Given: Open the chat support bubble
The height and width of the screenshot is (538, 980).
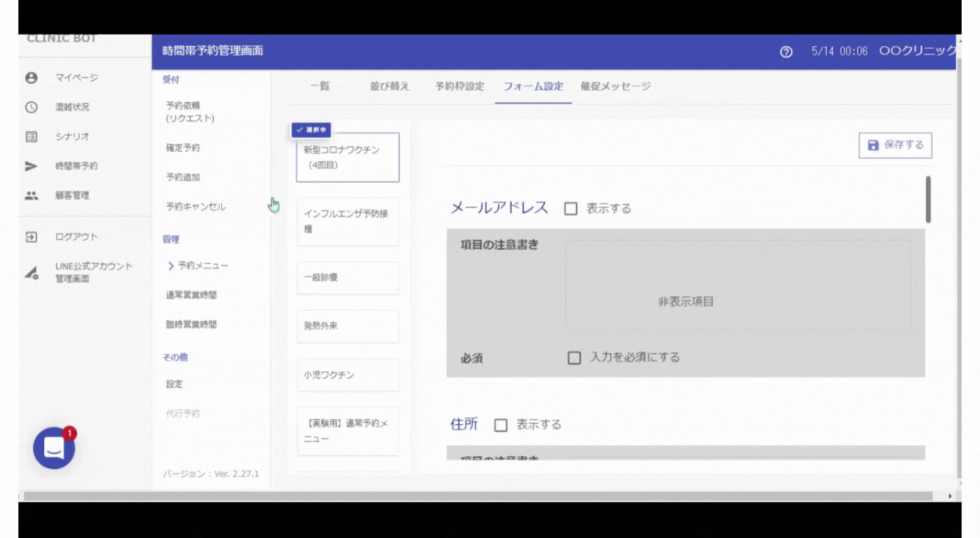Looking at the screenshot, I should point(54,447).
